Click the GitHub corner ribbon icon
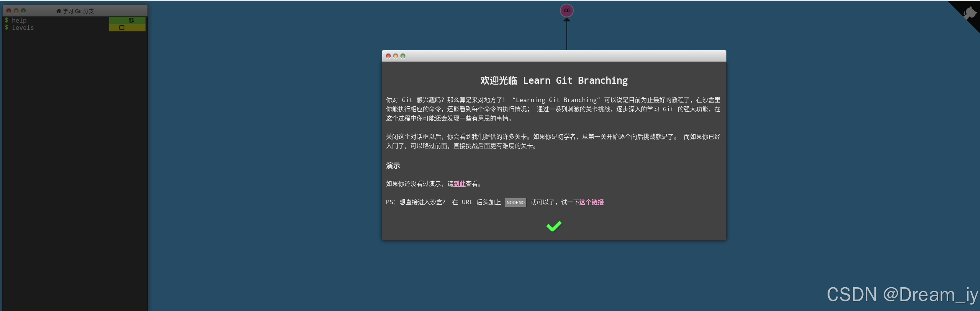Screen dimensions: 980x311 click(970, 13)
